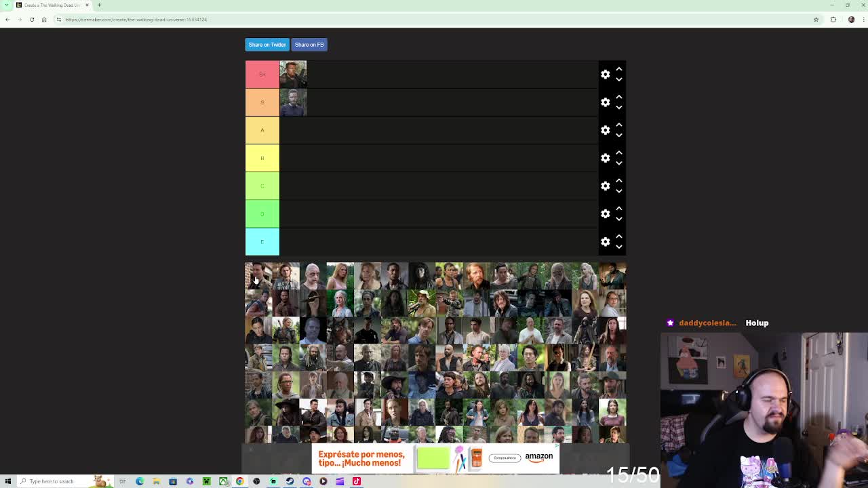
Task: Focus the tiermaker URL address bar
Action: (x=434, y=19)
